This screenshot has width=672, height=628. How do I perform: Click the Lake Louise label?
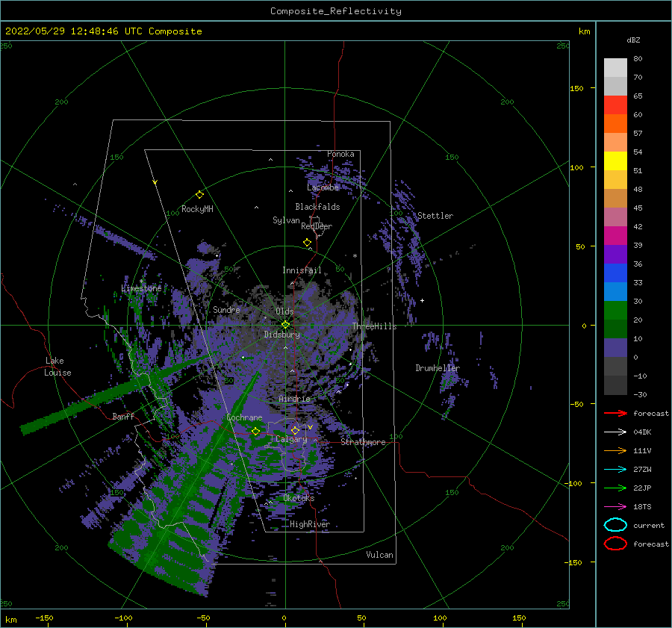pos(57,367)
